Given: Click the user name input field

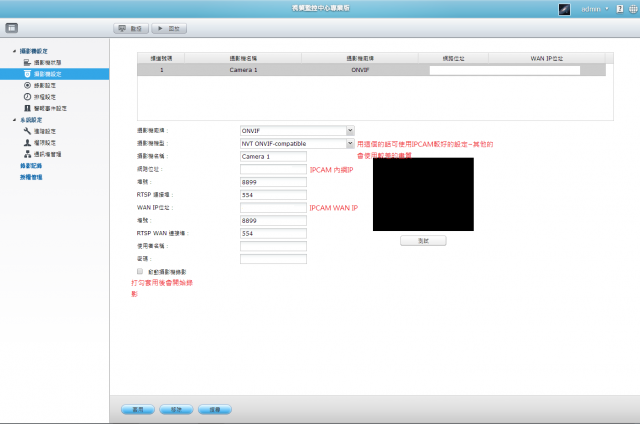Looking at the screenshot, I should pyautogui.click(x=273, y=246).
